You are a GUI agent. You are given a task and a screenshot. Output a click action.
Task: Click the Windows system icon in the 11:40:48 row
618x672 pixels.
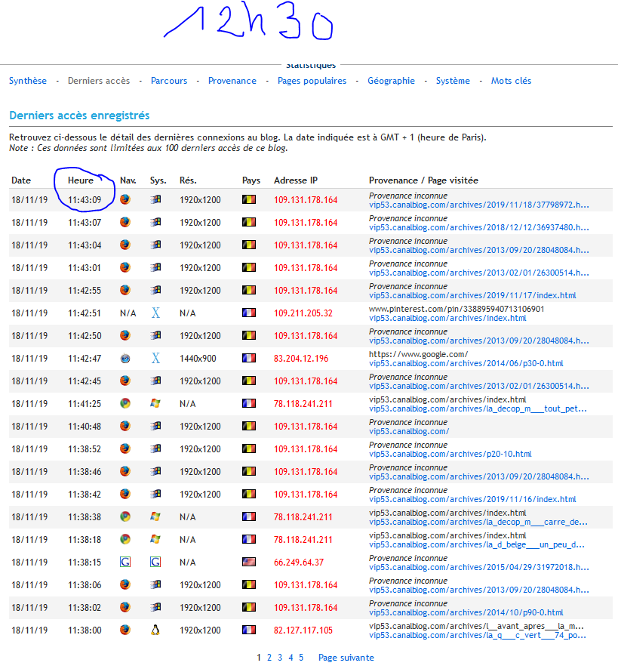tap(155, 426)
